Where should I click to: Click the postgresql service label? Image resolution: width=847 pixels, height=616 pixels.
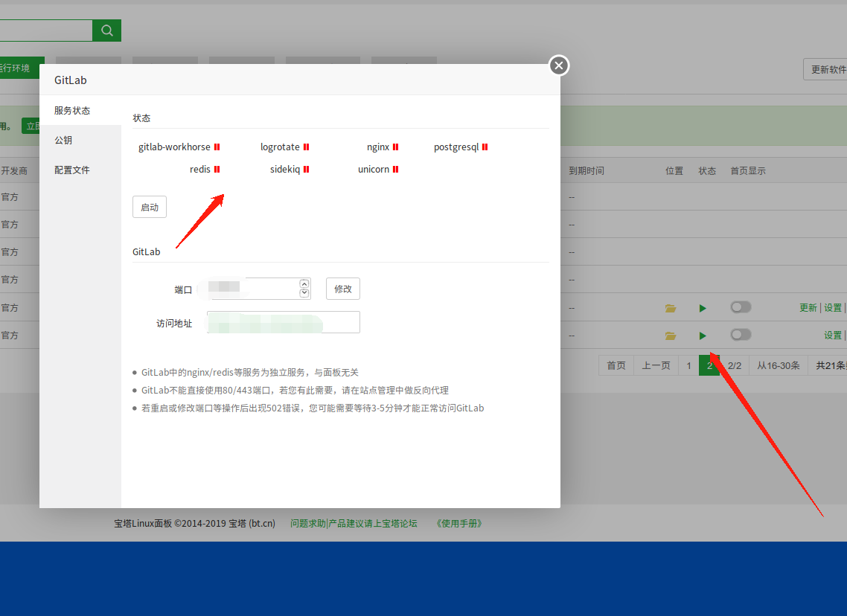456,147
